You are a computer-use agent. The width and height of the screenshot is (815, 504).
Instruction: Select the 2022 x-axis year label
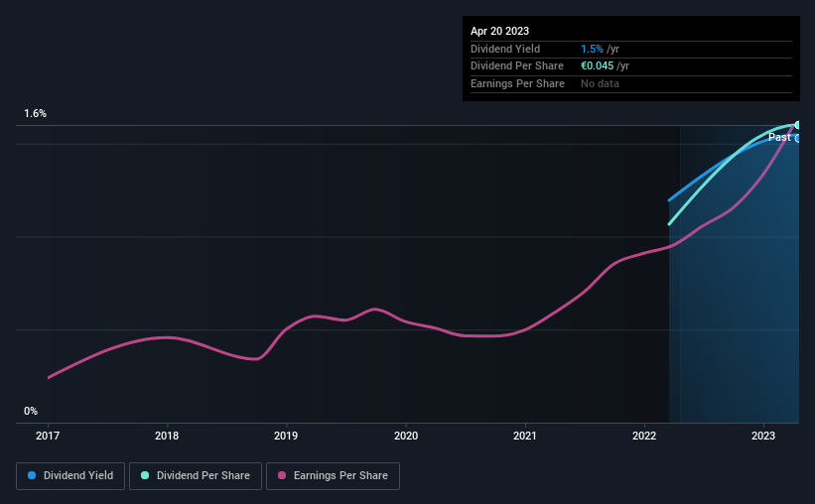pyautogui.click(x=644, y=436)
